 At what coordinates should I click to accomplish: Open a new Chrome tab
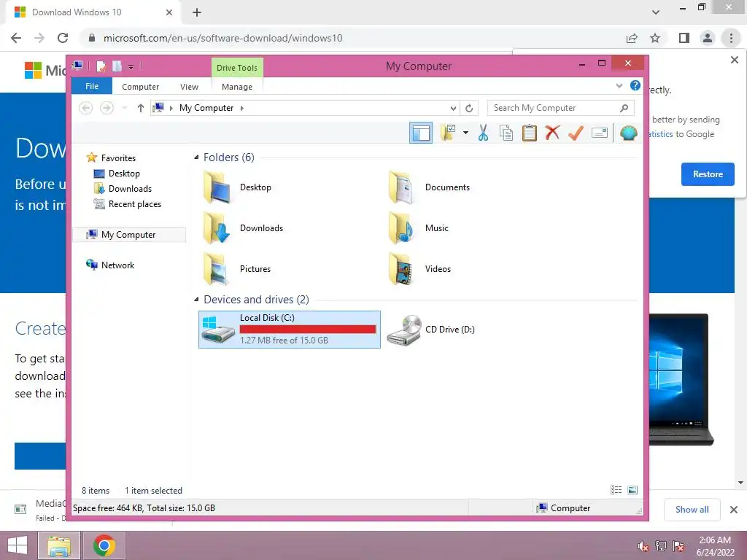(197, 12)
